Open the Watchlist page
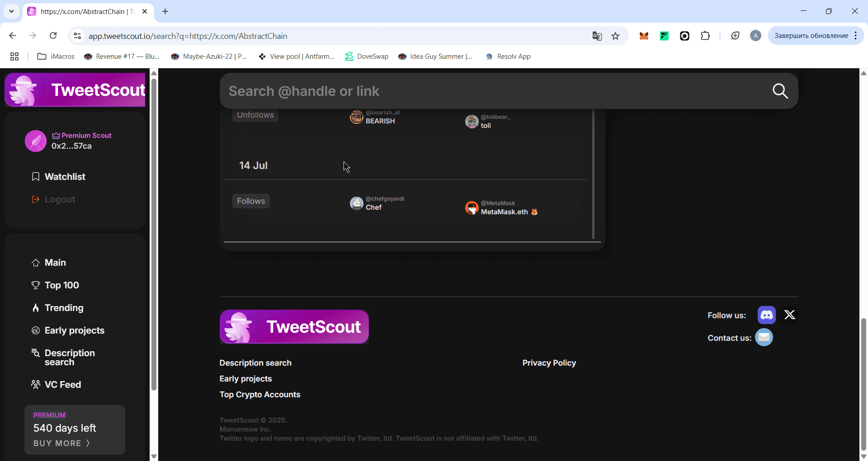 tap(58, 177)
